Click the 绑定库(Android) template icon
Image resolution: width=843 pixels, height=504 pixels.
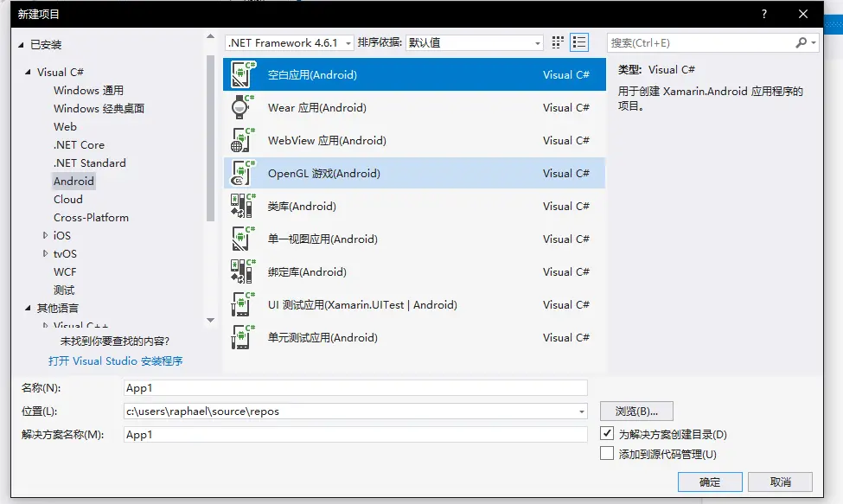(x=243, y=271)
